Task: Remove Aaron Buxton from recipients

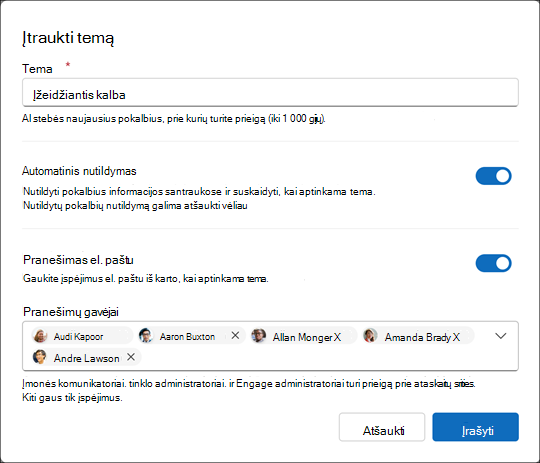Action: point(235,335)
